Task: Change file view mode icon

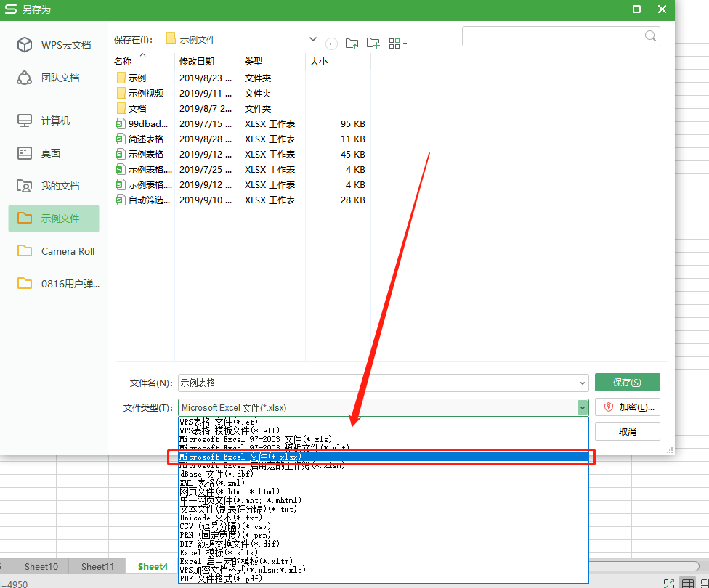Action: (397, 44)
